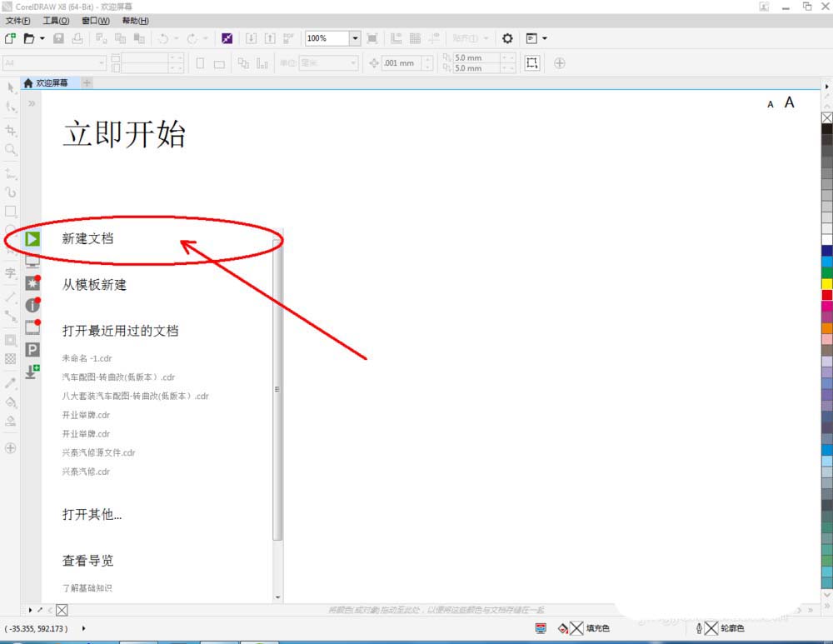Click the smaller text size A
This screenshot has width=833, height=644.
pyautogui.click(x=771, y=104)
